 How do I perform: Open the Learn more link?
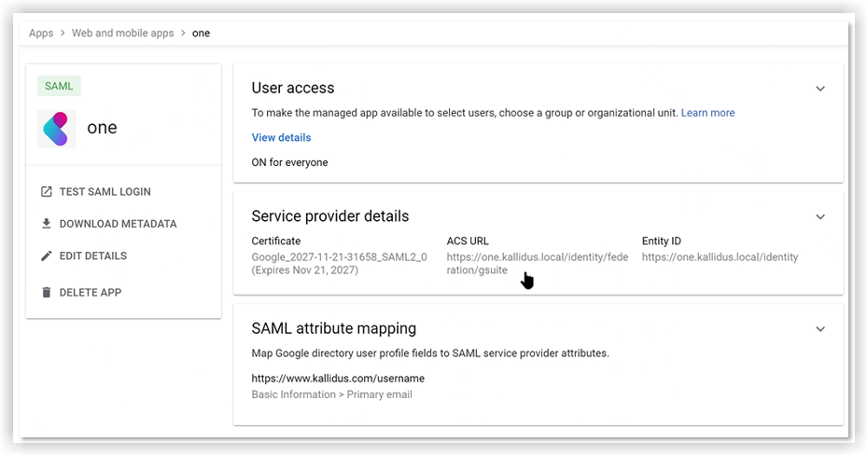click(x=708, y=113)
